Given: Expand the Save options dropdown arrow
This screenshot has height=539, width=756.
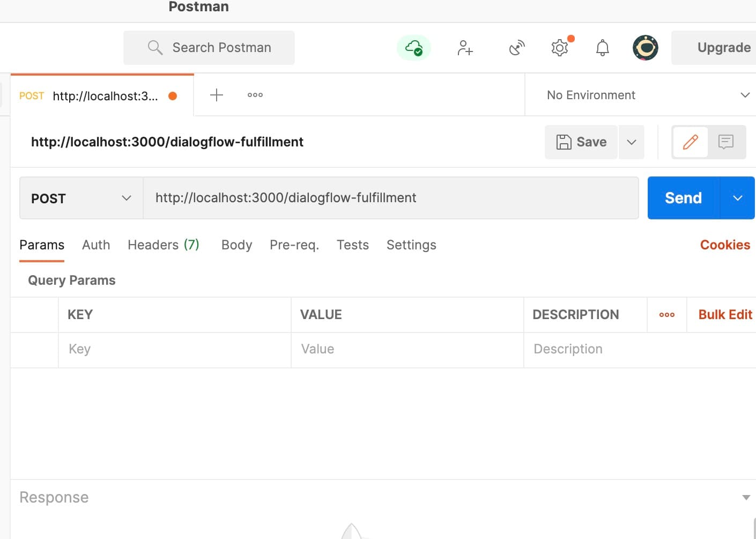Looking at the screenshot, I should (632, 142).
